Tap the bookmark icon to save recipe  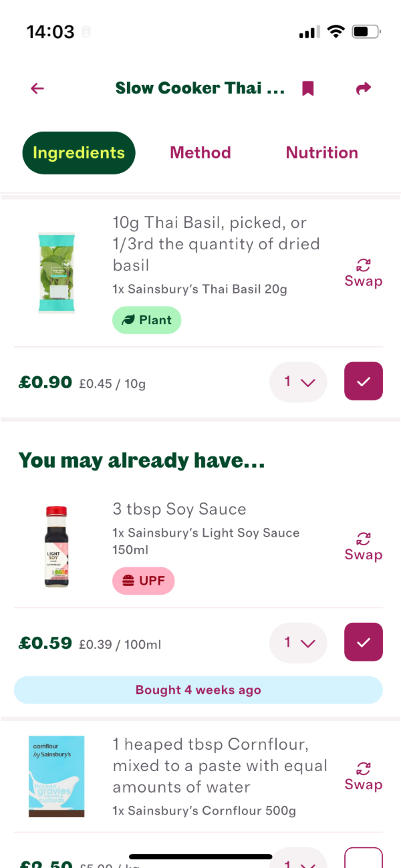point(307,88)
